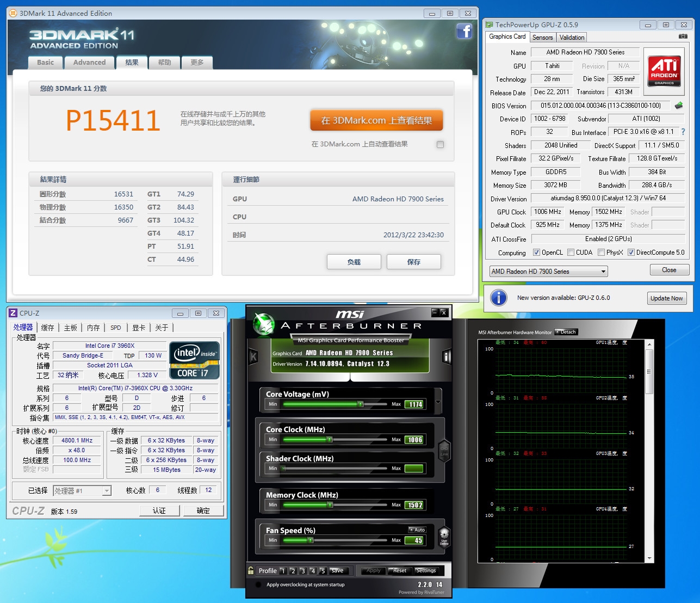700x603 pixels.
Task: Enable auto view results on 3DMark.com checkbox
Action: (x=440, y=144)
